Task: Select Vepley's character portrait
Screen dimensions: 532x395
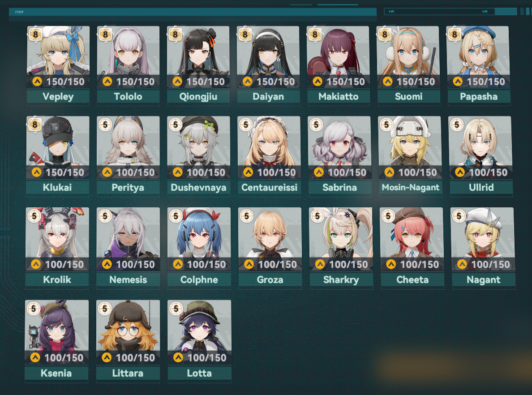Action: coord(58,57)
